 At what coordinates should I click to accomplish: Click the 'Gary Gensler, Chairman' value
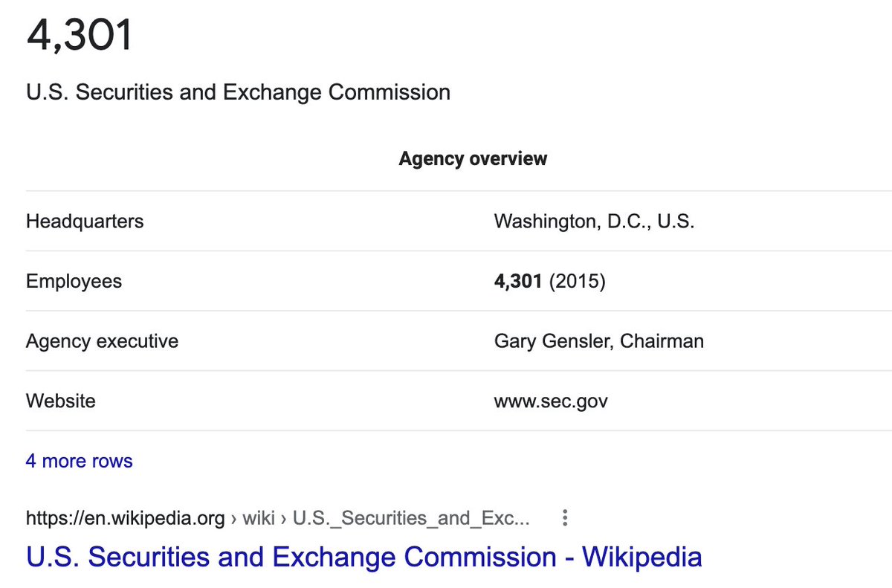pyautogui.click(x=599, y=341)
